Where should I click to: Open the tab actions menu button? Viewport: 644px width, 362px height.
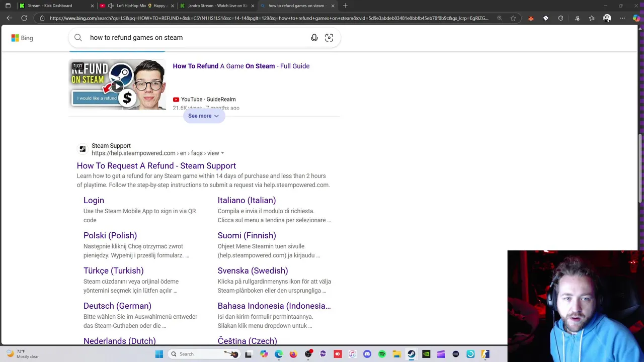8,6
